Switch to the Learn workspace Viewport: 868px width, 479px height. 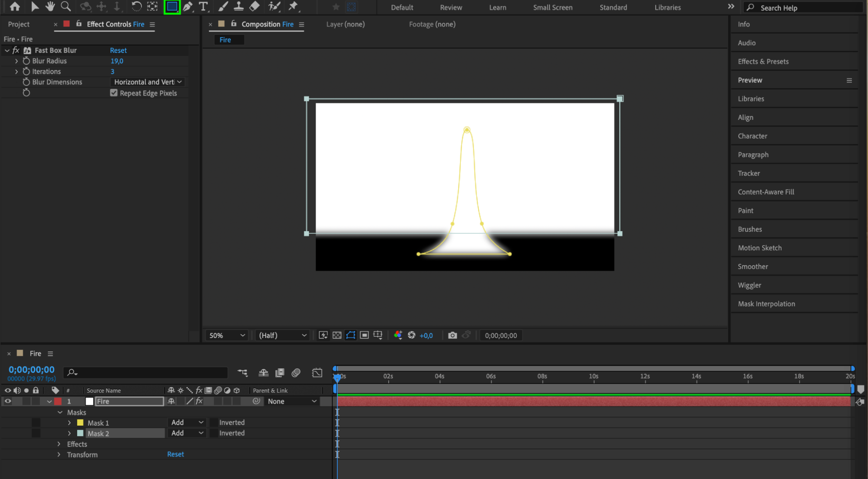point(498,7)
